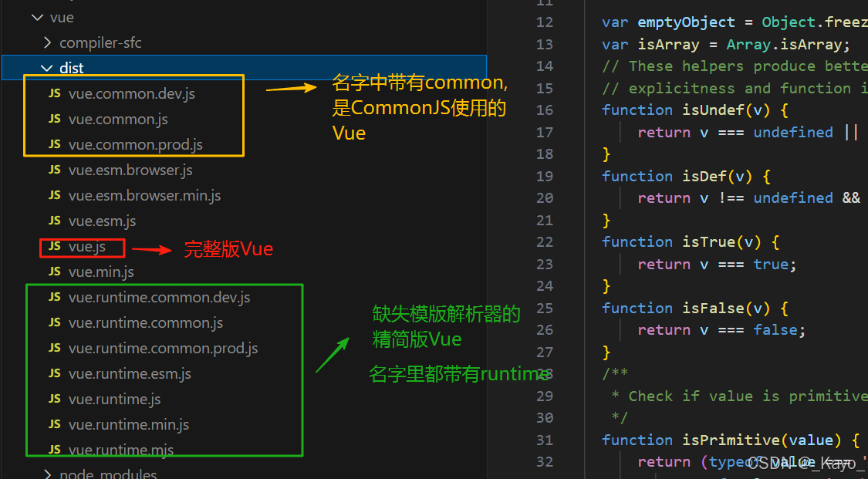
Task: Click 'return v !== undefined' statement on line 20
Action: [735, 198]
